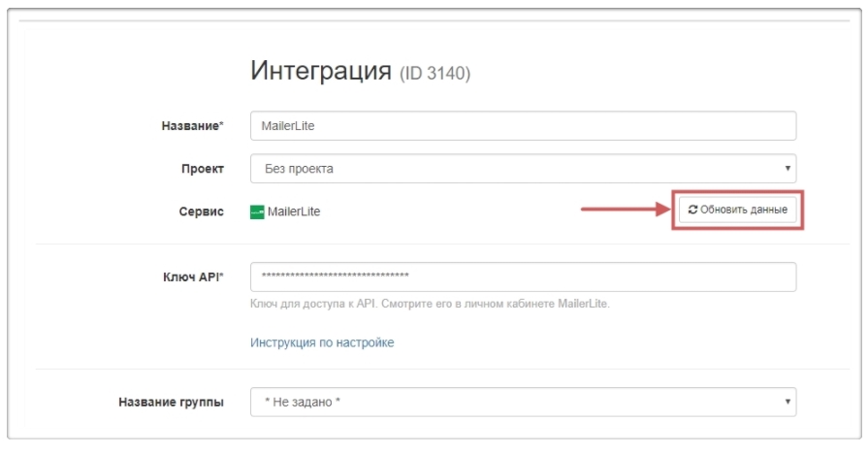Click the MailerLite service name text

(x=293, y=211)
